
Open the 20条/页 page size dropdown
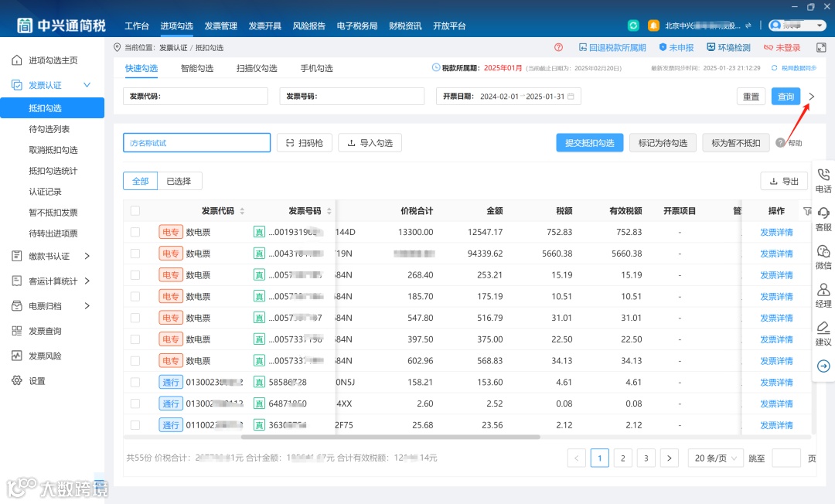pyautogui.click(x=715, y=458)
